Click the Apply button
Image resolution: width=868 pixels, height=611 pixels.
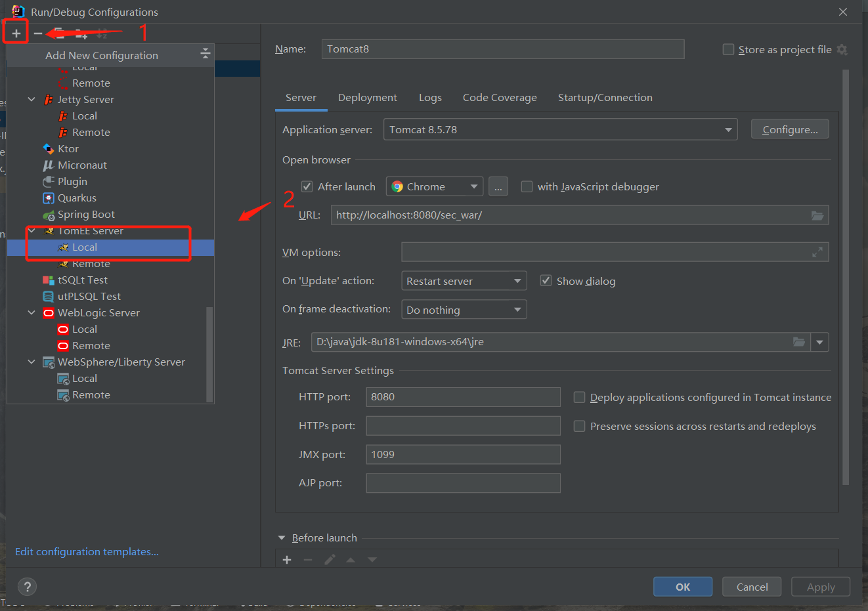tap(821, 587)
